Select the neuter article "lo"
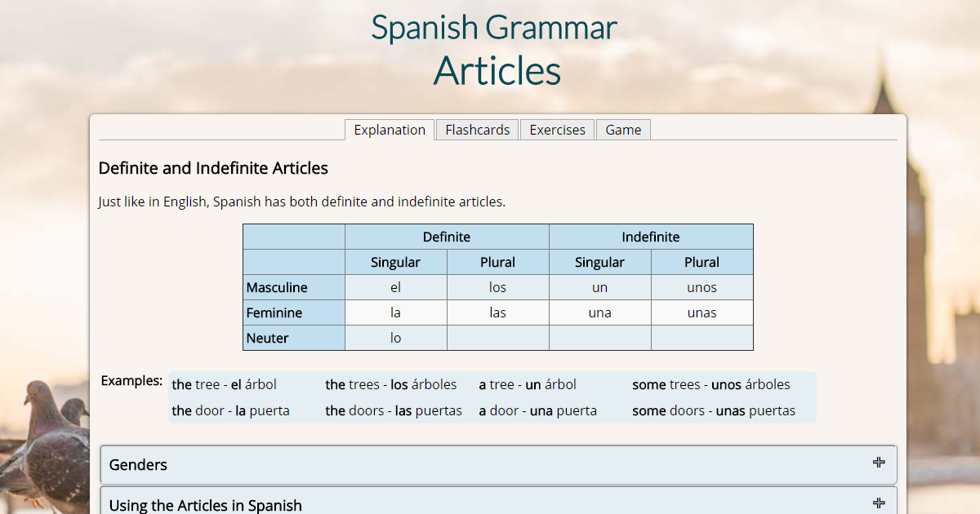This screenshot has height=514, width=980. tap(395, 337)
